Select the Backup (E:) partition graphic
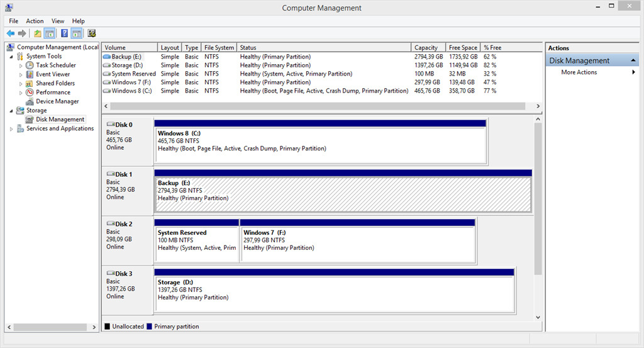Image resolution: width=644 pixels, height=348 pixels. (343, 193)
